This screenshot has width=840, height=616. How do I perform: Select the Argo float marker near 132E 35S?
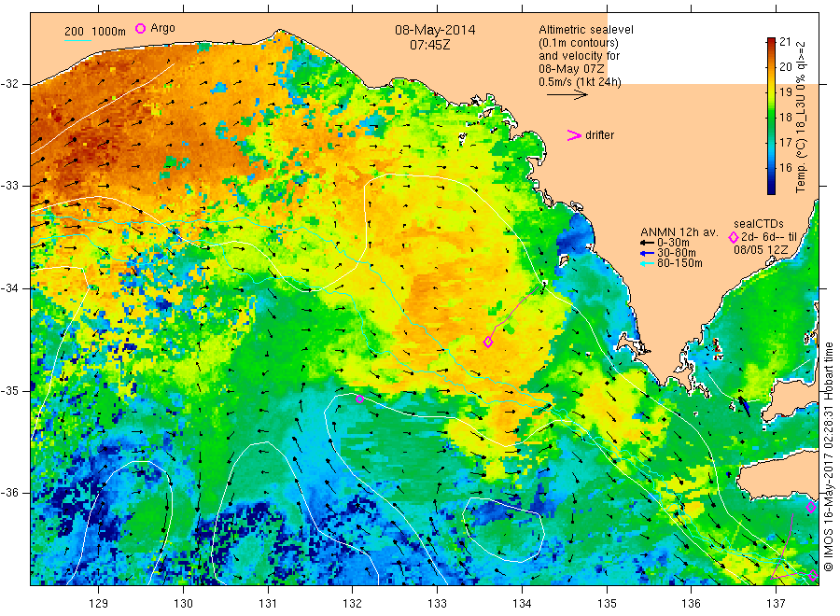pos(359,399)
